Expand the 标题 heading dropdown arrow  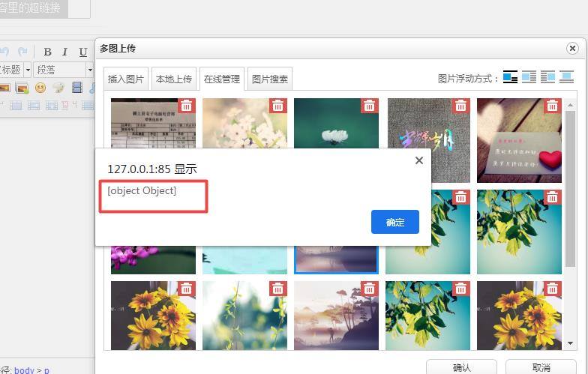pyautogui.click(x=28, y=70)
